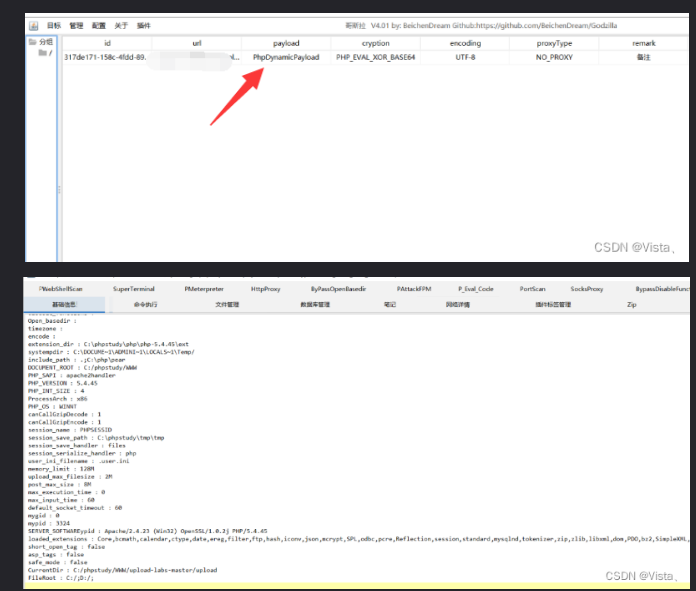The height and width of the screenshot is (591, 696).
Task: Select the 分组 root folder node
Action: 41,42
